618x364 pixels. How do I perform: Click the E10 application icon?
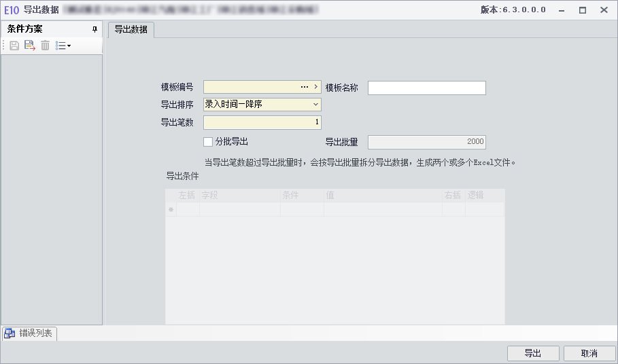click(12, 10)
